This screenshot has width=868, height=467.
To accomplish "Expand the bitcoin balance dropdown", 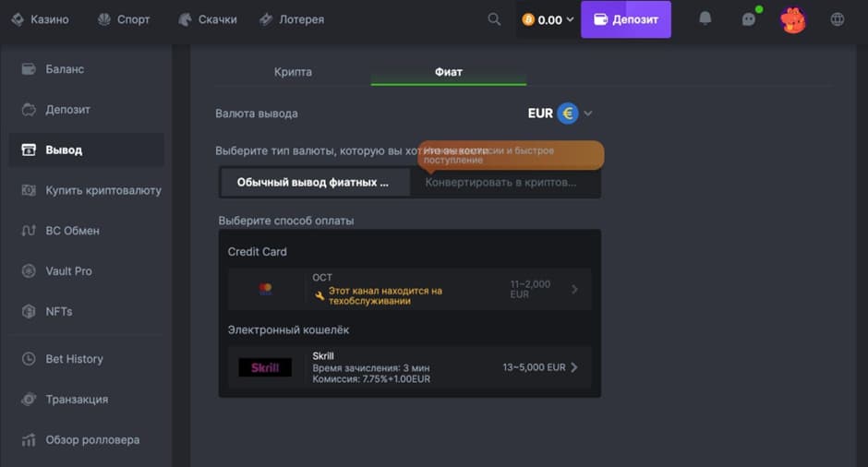I will (570, 19).
